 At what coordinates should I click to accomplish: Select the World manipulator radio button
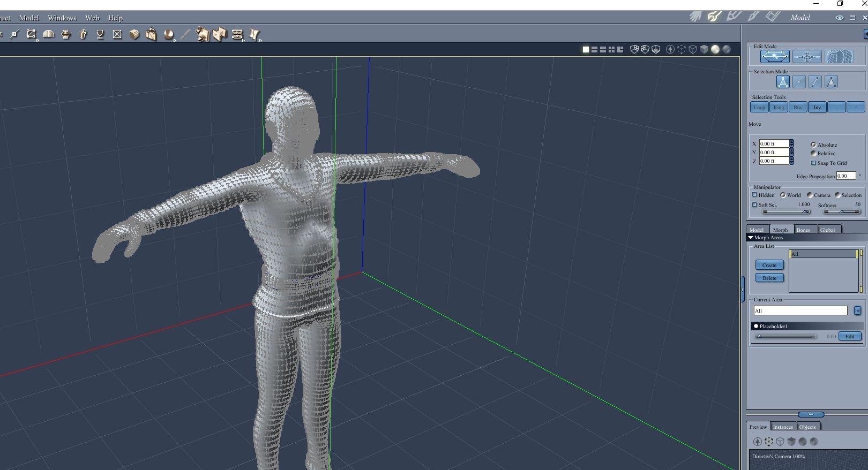point(783,195)
